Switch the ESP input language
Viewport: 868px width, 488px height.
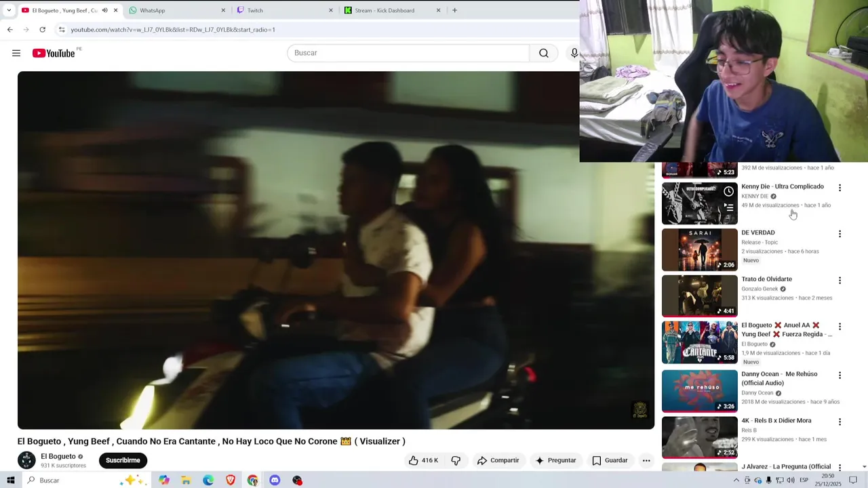[804, 480]
